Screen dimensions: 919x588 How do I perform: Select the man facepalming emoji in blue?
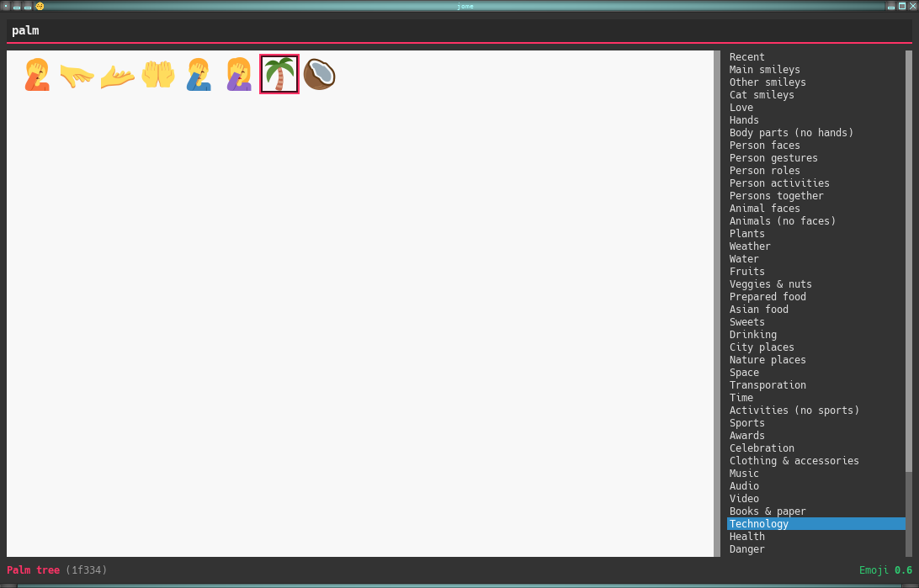[199, 74]
